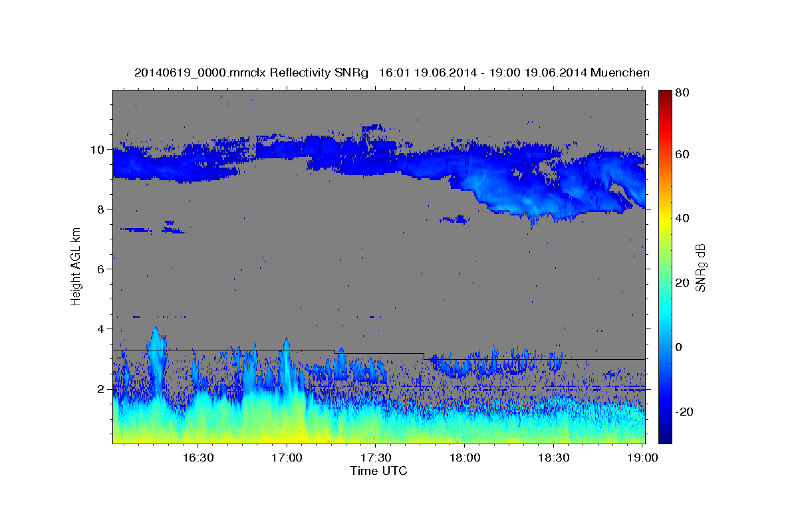Image resolution: width=798 pixels, height=532 pixels.
Task: Click the colorbar value -20
Action: [x=685, y=412]
